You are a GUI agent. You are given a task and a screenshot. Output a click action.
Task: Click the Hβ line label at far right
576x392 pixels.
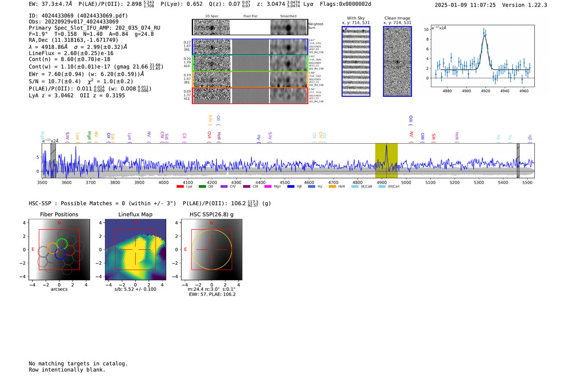coord(530,137)
